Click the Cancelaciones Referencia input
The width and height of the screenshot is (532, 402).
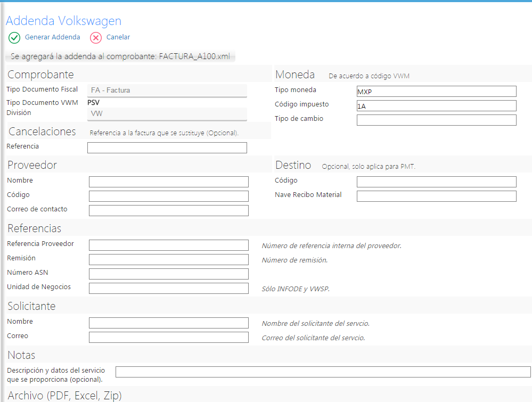(167, 148)
